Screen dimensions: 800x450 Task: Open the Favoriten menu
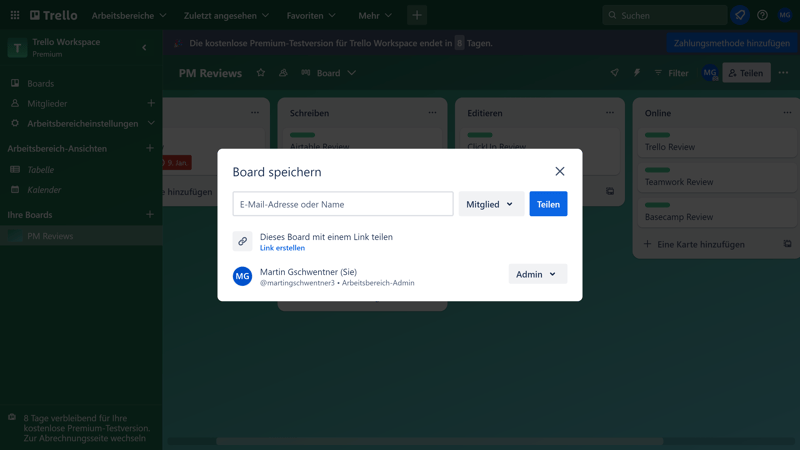click(311, 15)
